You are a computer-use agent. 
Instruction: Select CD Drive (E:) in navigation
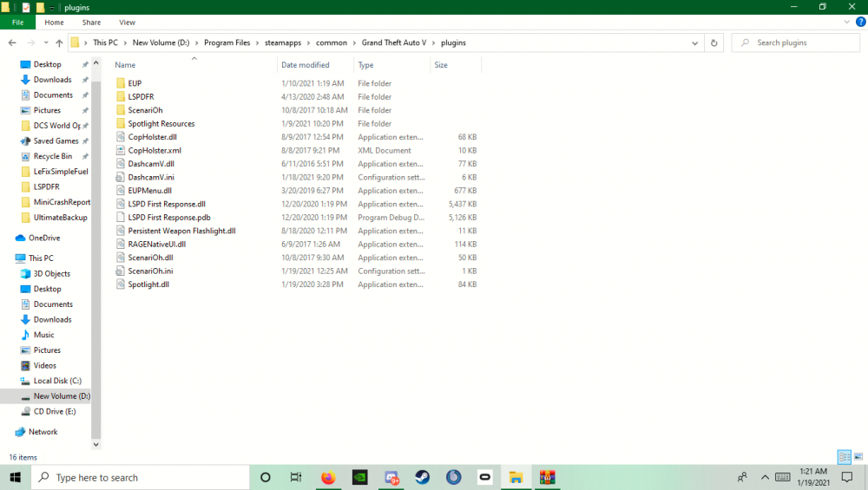(x=54, y=411)
